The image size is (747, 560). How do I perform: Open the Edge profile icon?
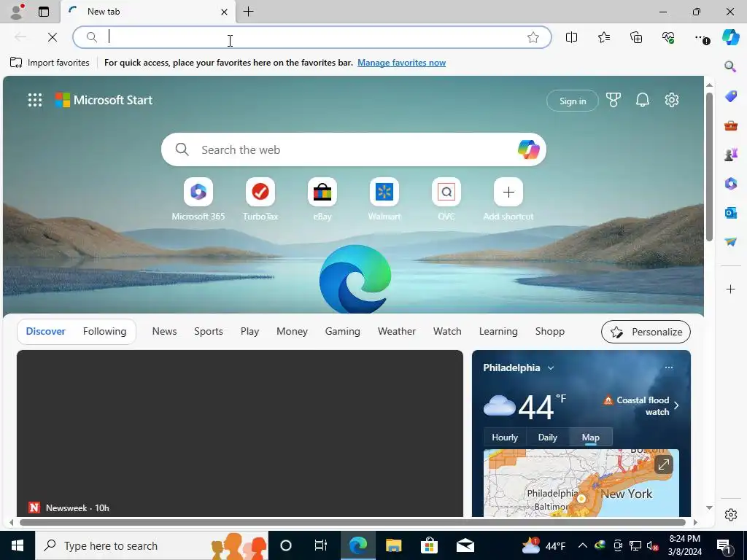tap(17, 12)
